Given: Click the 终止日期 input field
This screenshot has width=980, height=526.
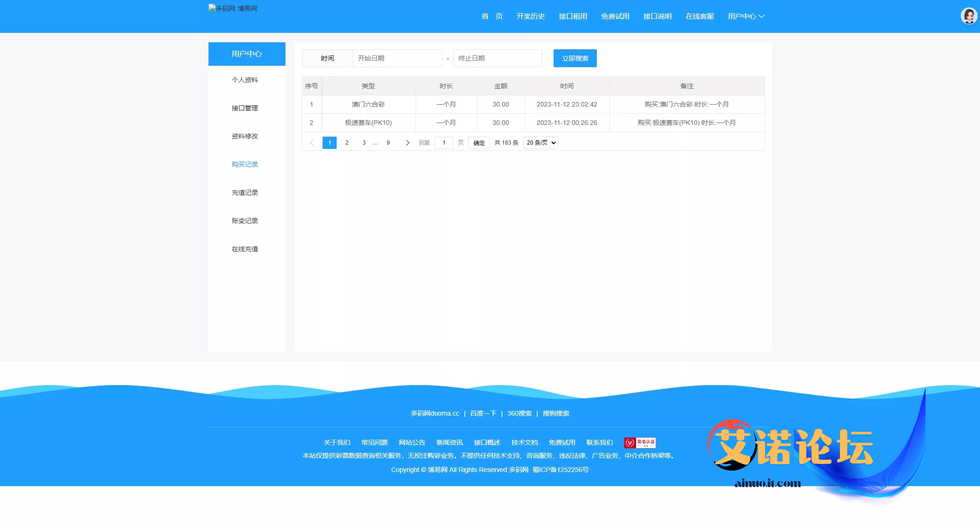Looking at the screenshot, I should [x=498, y=58].
